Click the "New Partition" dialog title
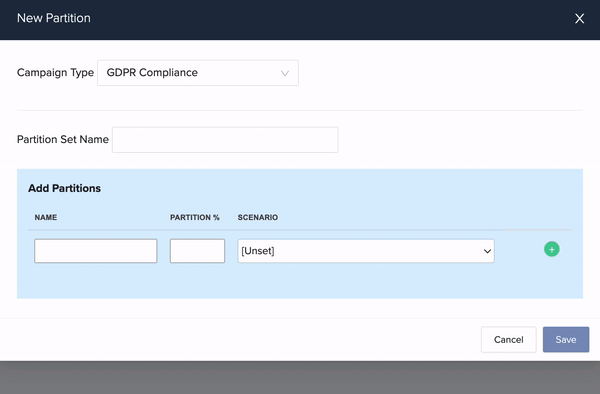This screenshot has width=600, height=394. 54,18
